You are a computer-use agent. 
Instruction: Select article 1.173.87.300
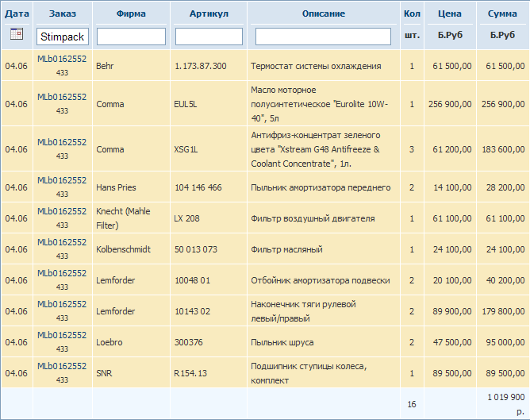[x=201, y=66]
